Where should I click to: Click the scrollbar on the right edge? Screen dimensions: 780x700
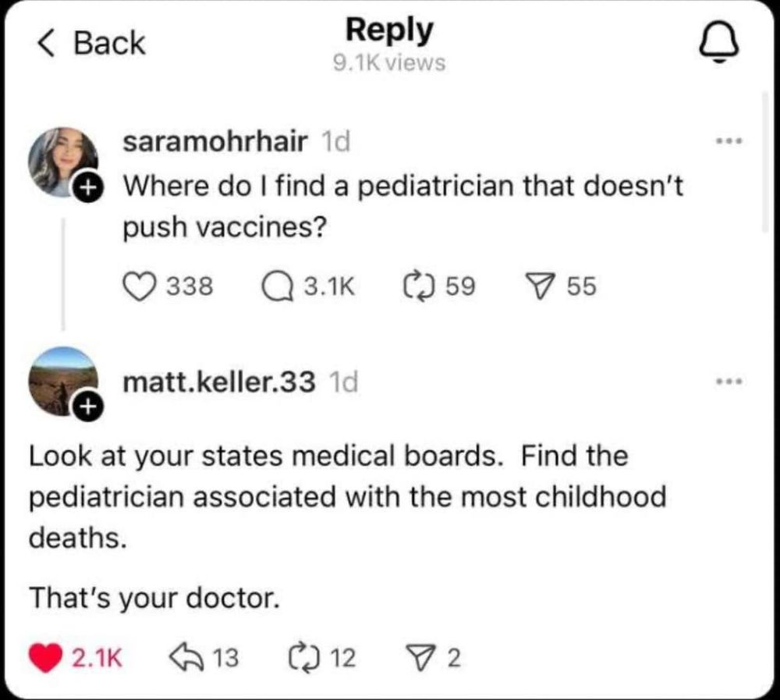coord(766,162)
